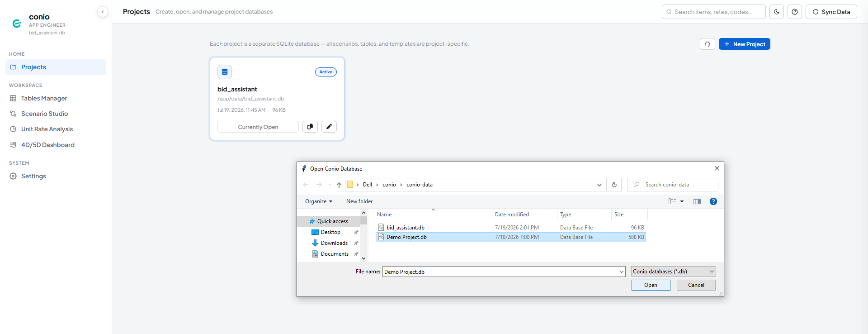Select Desktop in navigation pane
This screenshot has height=334, width=868.
[x=330, y=232]
